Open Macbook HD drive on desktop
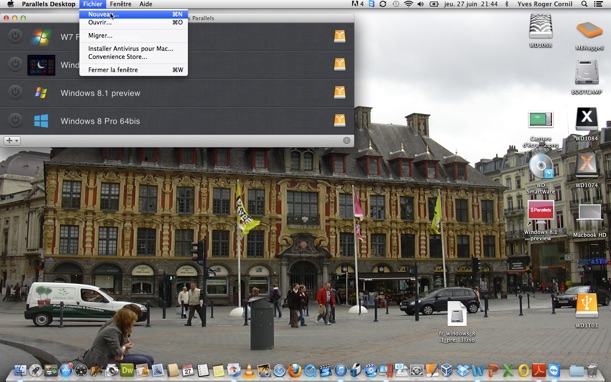 pos(589,213)
